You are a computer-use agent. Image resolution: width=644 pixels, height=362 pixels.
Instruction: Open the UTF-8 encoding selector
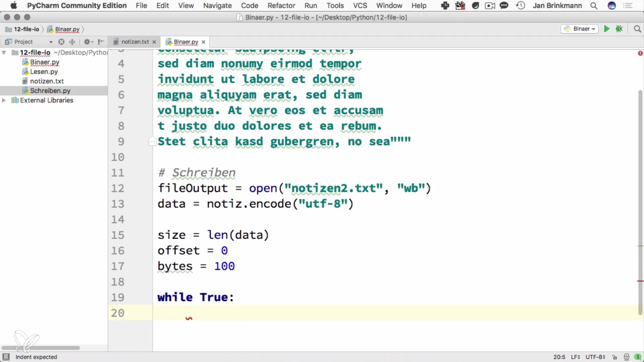coord(595,357)
